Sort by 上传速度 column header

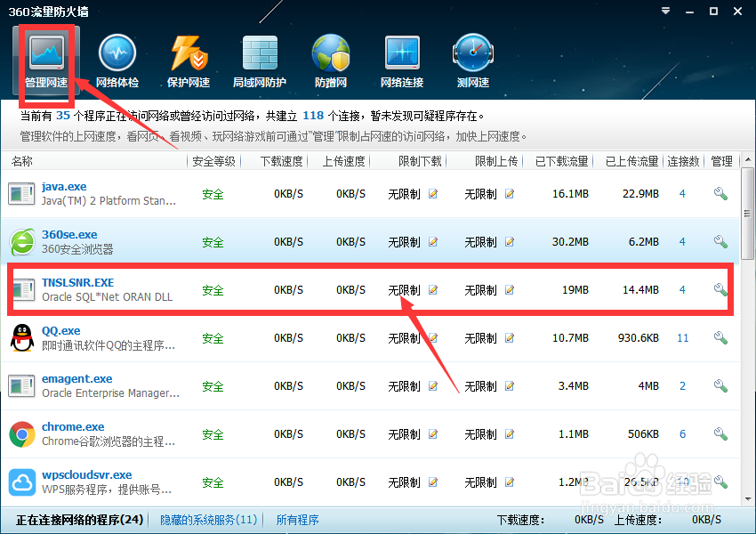[x=344, y=161]
